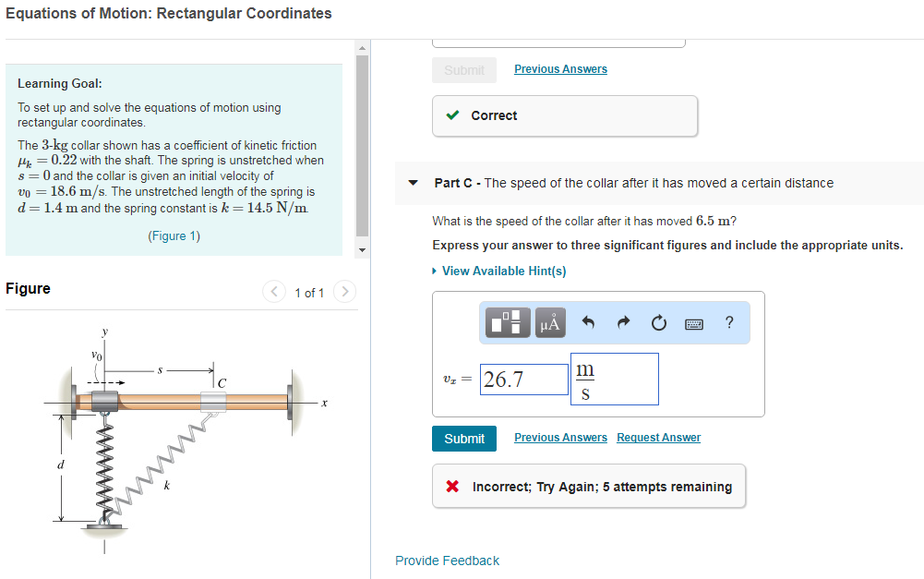The width and height of the screenshot is (924, 579).
Task: Reset the answer with the circular arrow icon
Action: [658, 322]
